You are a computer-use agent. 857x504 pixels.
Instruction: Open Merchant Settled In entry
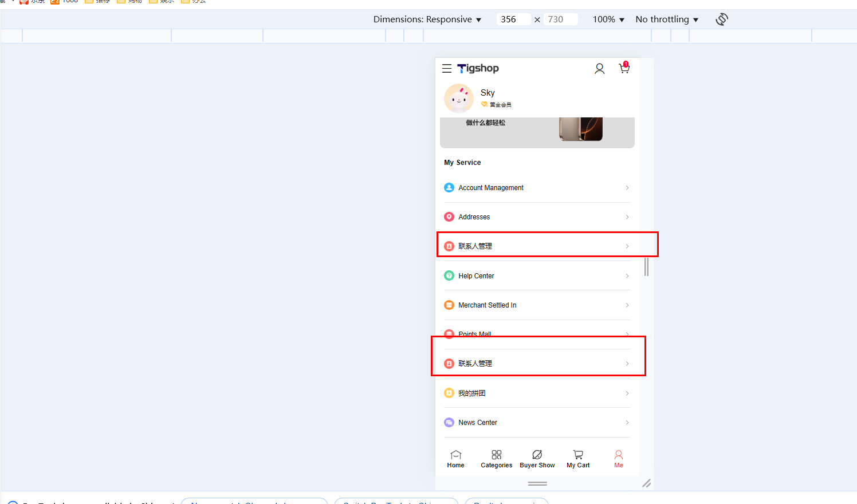(488, 305)
